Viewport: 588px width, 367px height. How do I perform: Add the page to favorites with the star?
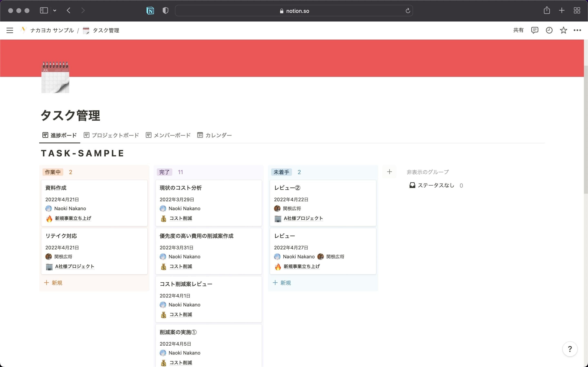coord(563,30)
